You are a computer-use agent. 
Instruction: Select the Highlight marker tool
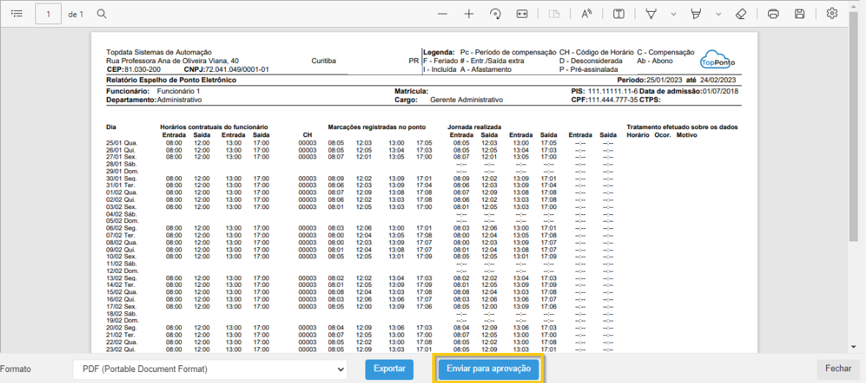[x=696, y=14]
